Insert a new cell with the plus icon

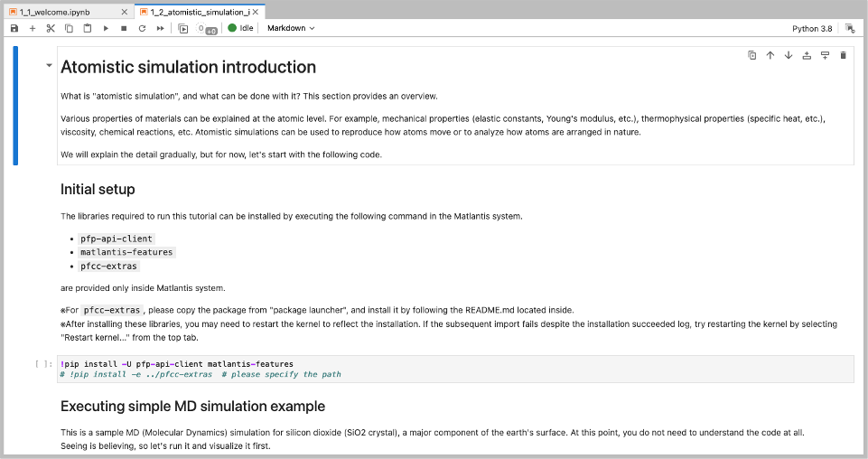click(33, 28)
